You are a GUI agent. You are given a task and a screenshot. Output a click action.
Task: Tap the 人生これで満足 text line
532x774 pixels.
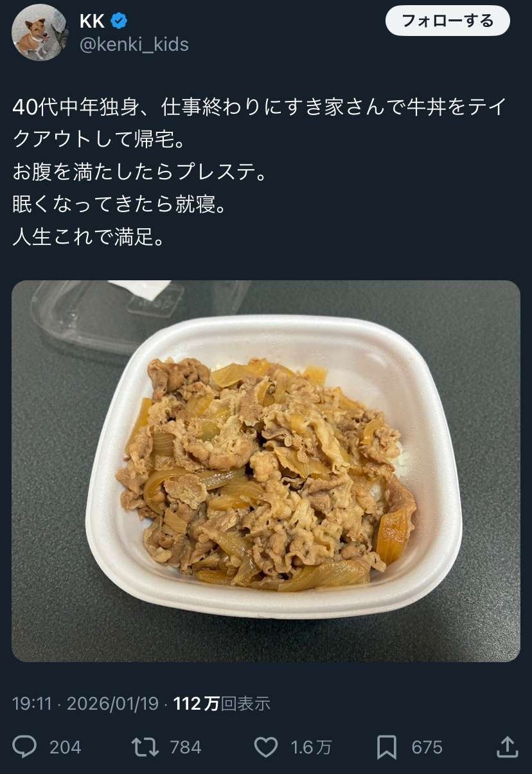point(89,238)
